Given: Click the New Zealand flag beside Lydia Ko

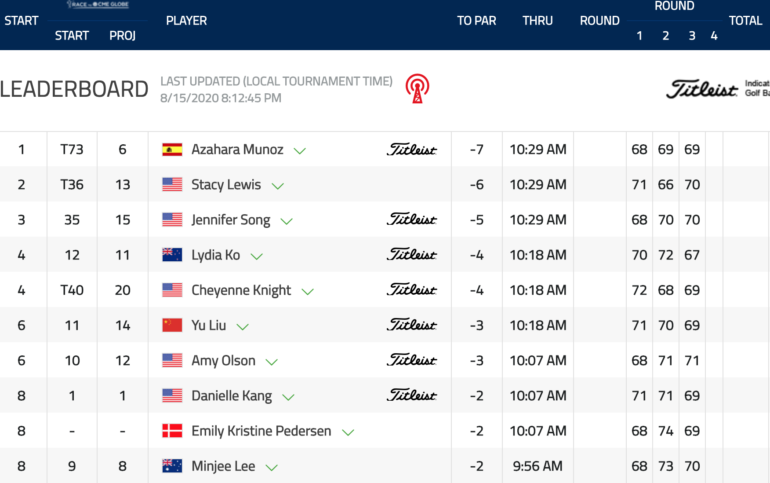Looking at the screenshot, I should (x=172, y=255).
